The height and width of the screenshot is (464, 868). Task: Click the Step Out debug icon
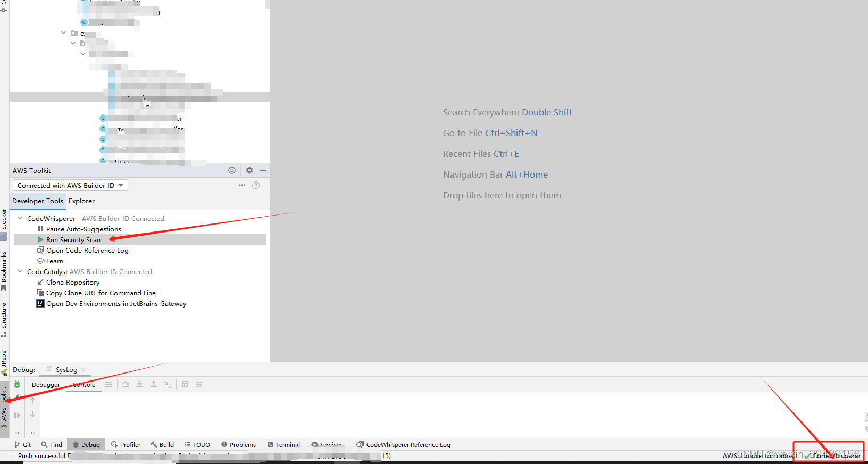point(154,384)
